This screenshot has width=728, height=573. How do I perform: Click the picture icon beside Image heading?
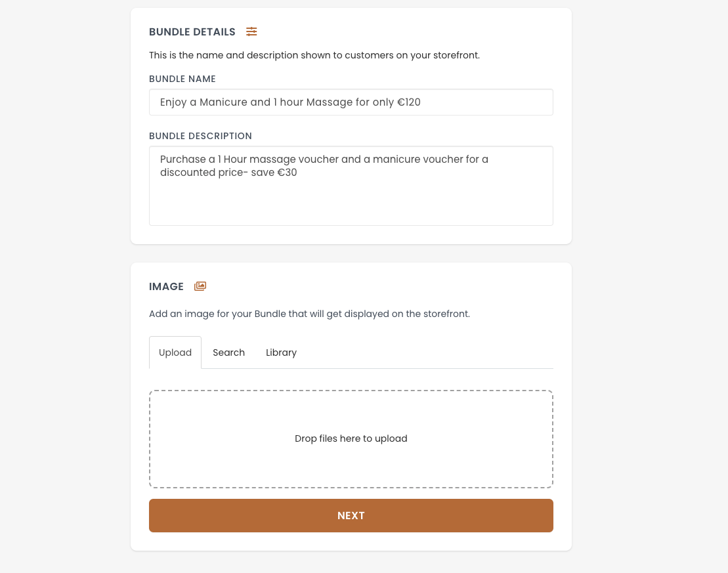coord(200,286)
